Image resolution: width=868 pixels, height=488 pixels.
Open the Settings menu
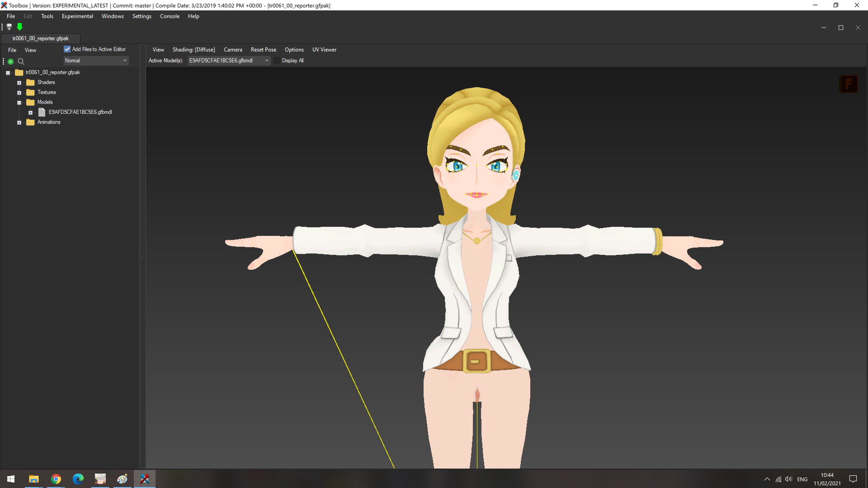pos(142,16)
